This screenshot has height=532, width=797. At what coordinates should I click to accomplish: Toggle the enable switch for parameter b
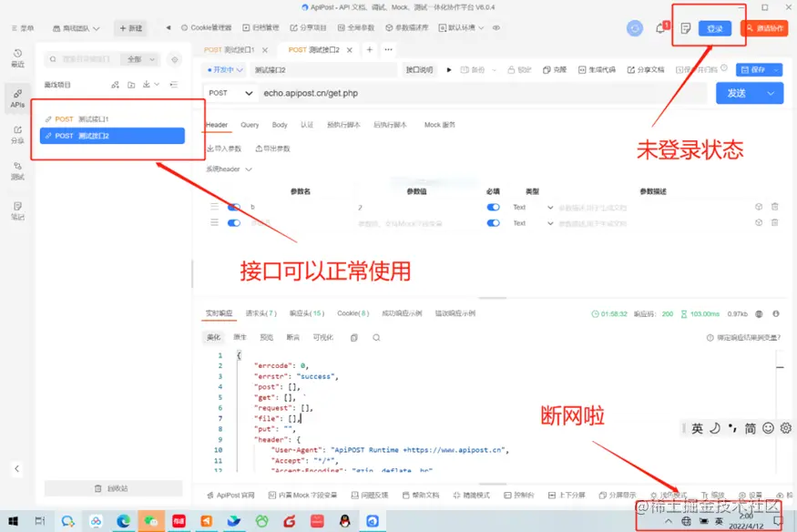tap(234, 208)
